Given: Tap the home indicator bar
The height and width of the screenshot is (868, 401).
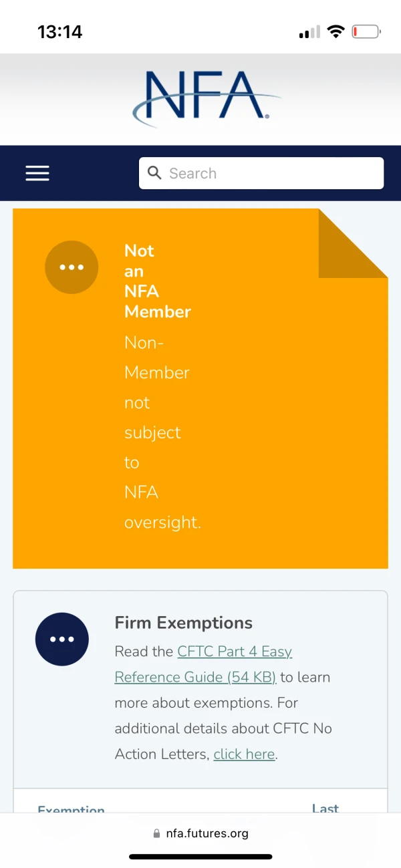Looking at the screenshot, I should (200, 857).
